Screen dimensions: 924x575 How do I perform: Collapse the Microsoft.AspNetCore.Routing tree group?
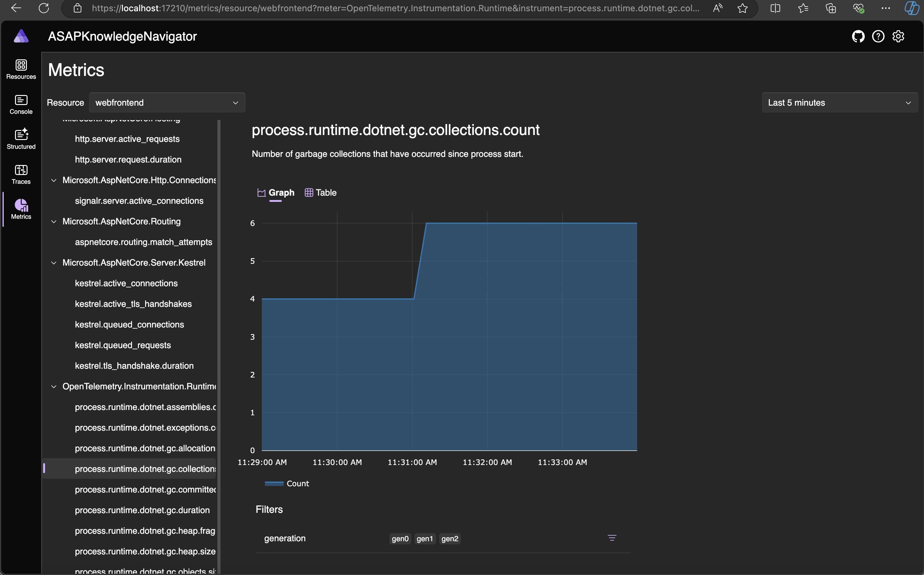[x=54, y=222]
